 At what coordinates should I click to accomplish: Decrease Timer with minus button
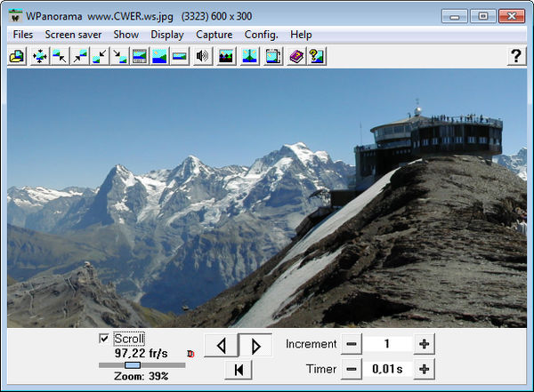(352, 369)
